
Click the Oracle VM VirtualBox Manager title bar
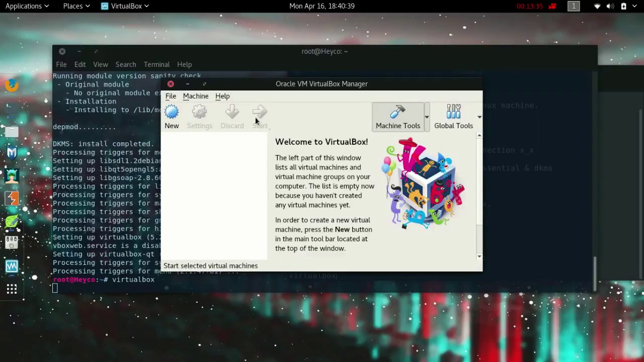click(x=321, y=84)
